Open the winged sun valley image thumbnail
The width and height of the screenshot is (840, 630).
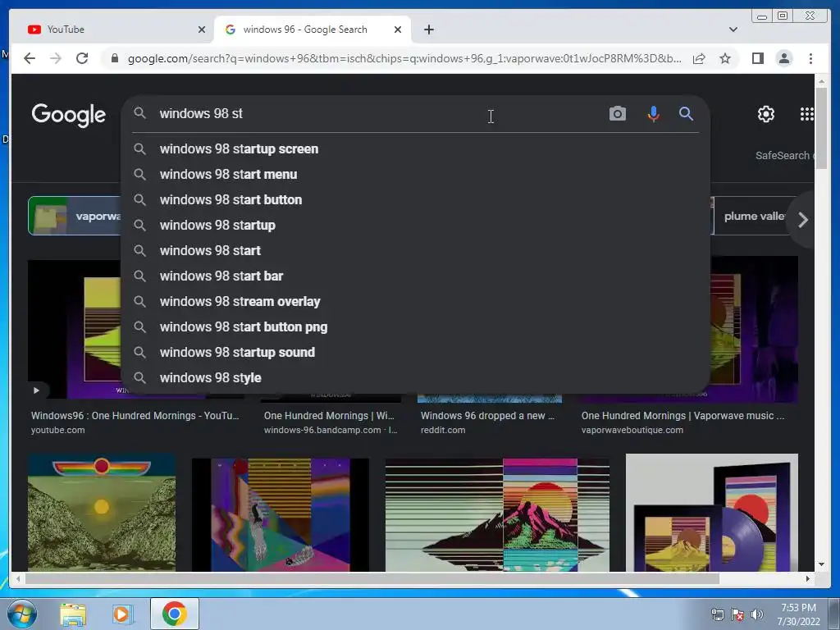[x=102, y=512]
